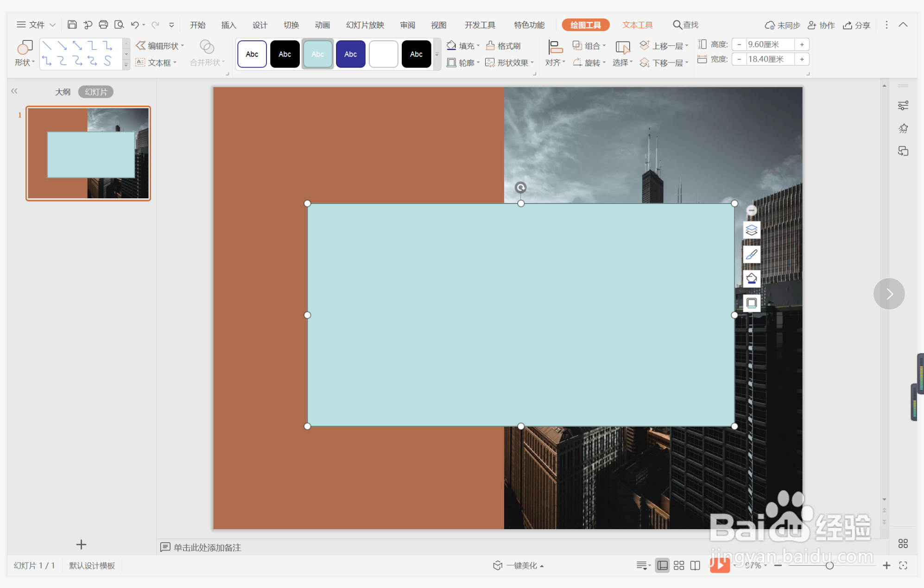Click the floating brush style icon
Image resolution: width=924 pixels, height=588 pixels.
(x=751, y=254)
